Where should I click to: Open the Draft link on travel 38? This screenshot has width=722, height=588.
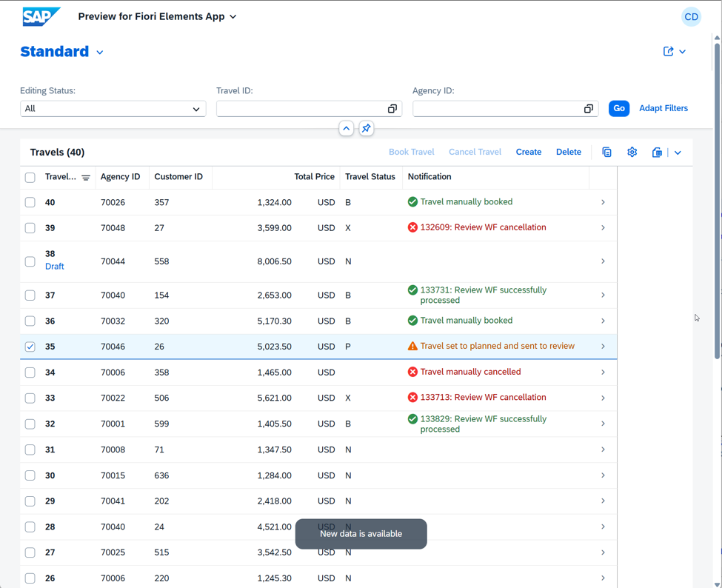tap(54, 267)
